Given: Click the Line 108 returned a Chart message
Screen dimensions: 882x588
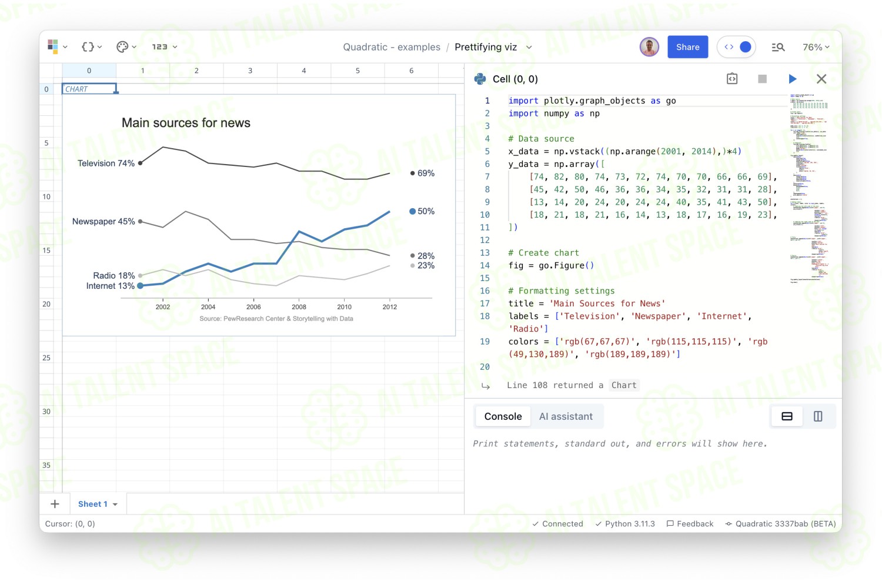Looking at the screenshot, I should tap(572, 385).
